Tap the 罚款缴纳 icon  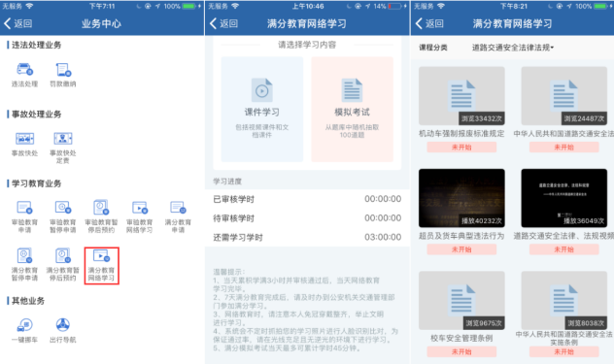(x=62, y=75)
